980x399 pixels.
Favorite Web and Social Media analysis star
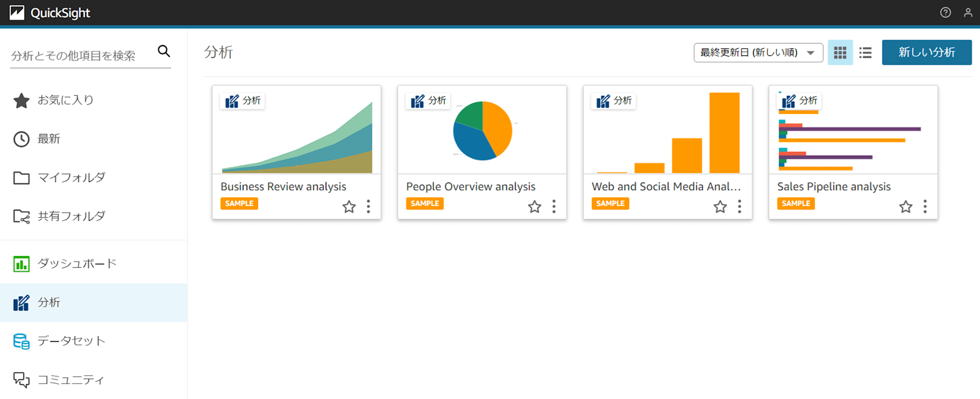(720, 207)
